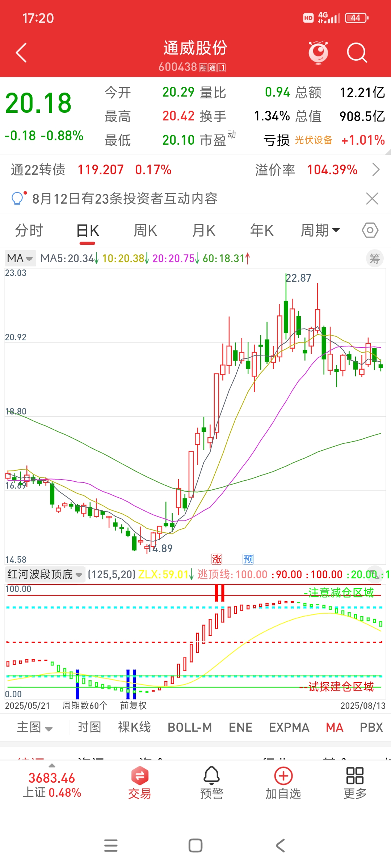The image size is (391, 868).
Task: Tap the 预 marker on chart
Action: coord(248,559)
